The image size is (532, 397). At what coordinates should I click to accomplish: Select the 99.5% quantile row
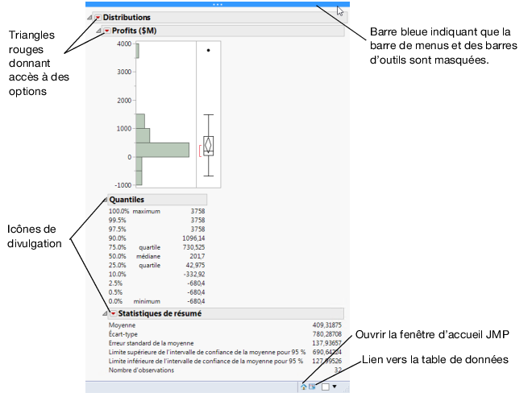pos(156,221)
